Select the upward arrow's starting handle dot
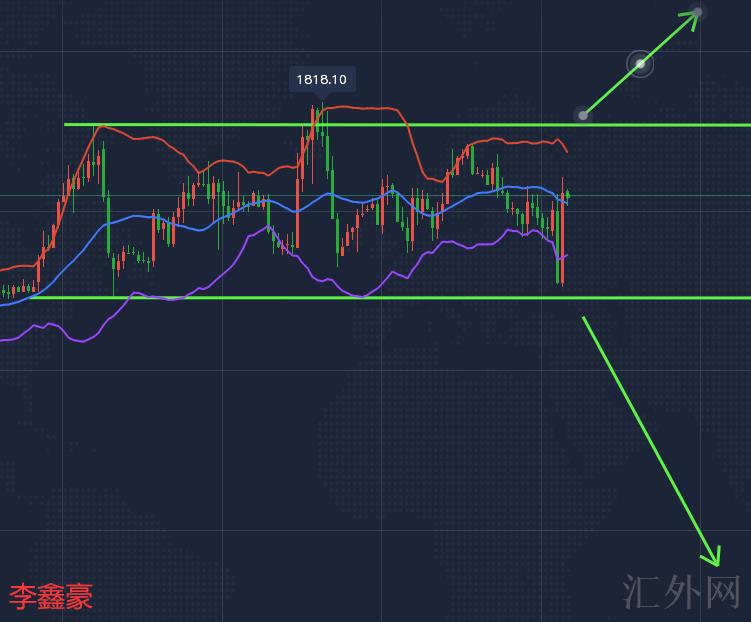Image resolution: width=751 pixels, height=622 pixels. [583, 115]
